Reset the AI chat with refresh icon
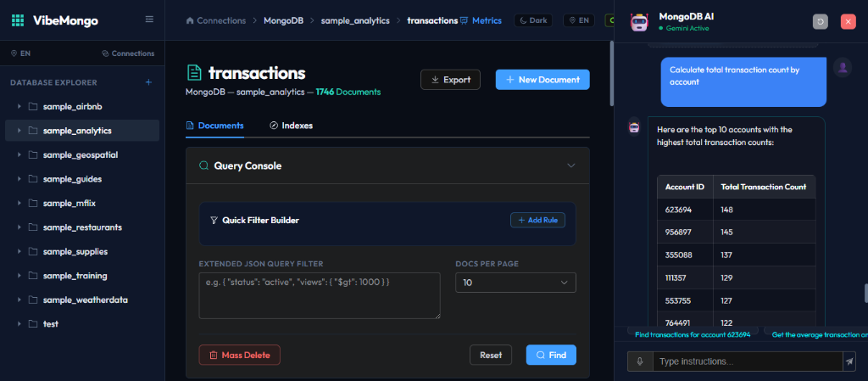Screen dimensions: 868x381 click(x=821, y=21)
